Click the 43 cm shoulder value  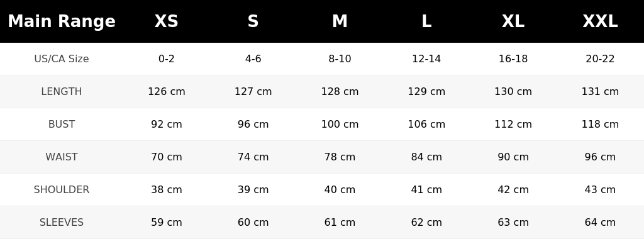pos(600,190)
